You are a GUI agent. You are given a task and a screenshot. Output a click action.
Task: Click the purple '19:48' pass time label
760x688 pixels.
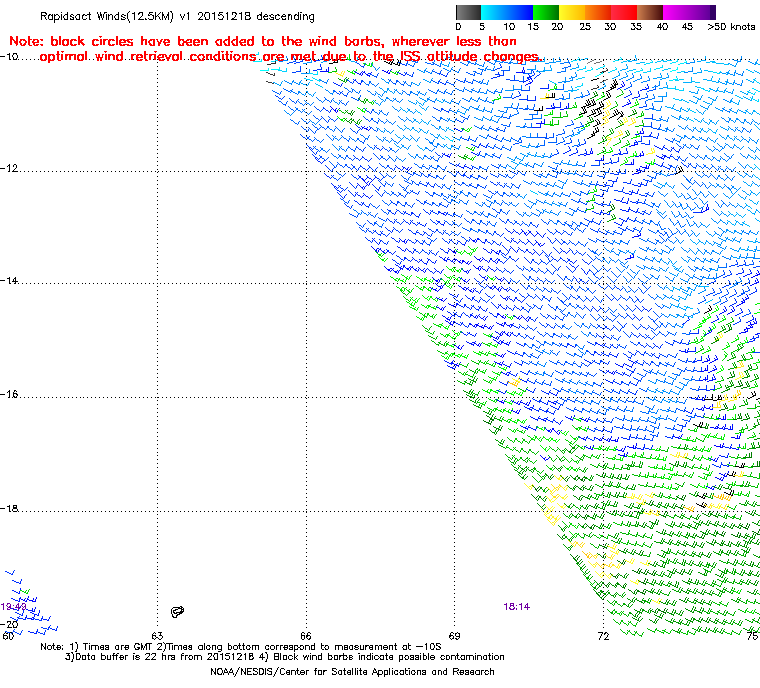coord(14,607)
